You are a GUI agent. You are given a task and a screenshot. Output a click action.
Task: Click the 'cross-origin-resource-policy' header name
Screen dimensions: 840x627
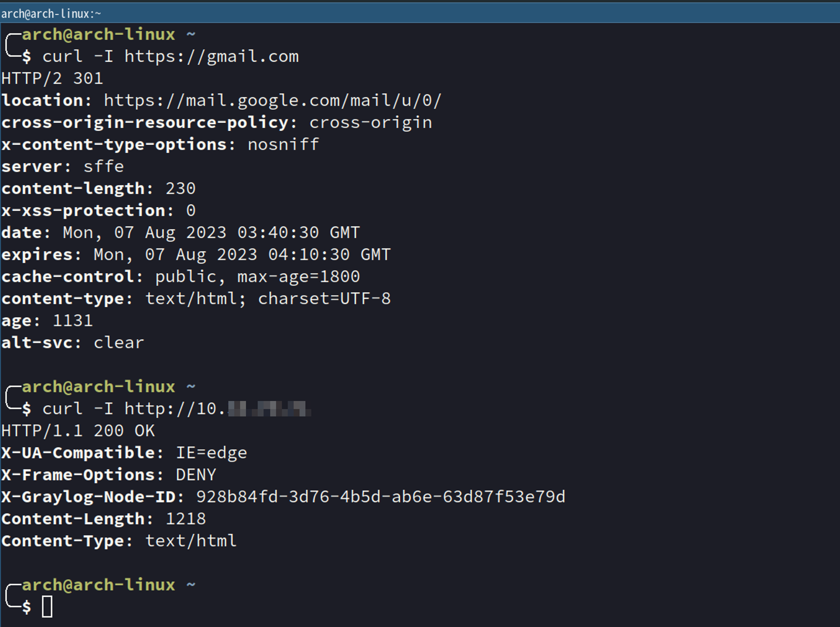[145, 123]
